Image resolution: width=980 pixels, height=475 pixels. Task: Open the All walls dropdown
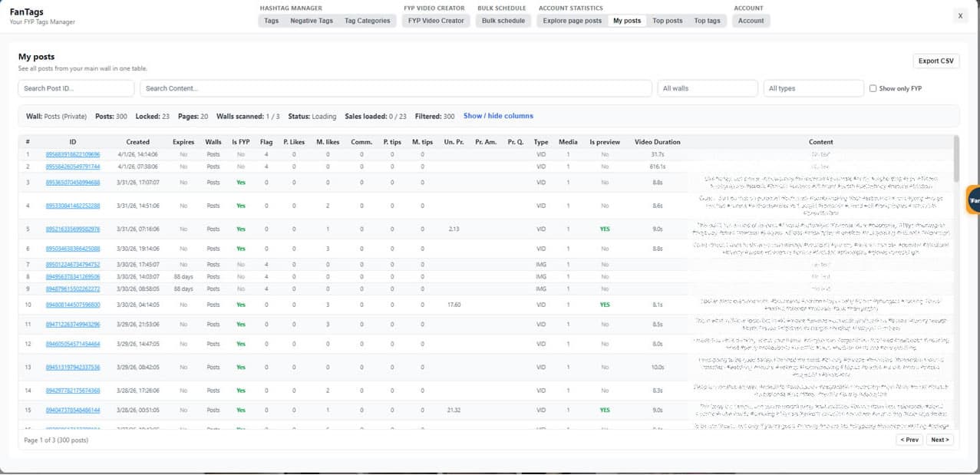pos(708,88)
